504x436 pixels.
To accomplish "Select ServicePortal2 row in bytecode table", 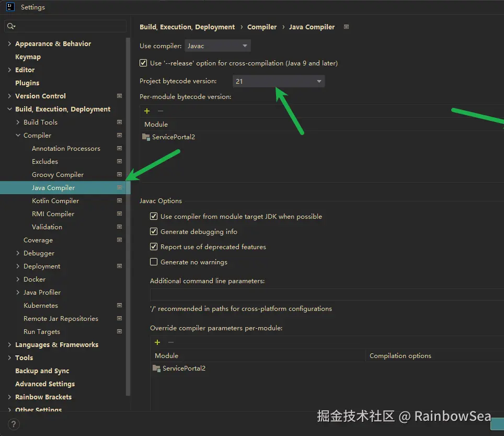I will pyautogui.click(x=322, y=137).
